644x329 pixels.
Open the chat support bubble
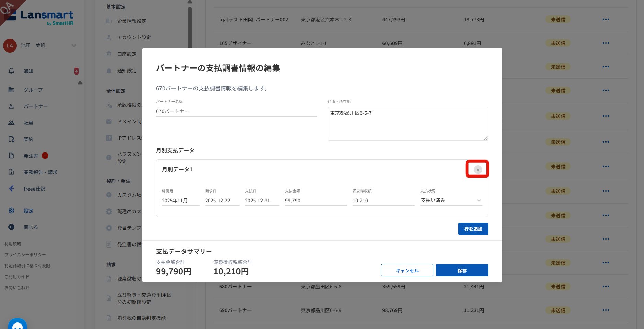coord(17,325)
